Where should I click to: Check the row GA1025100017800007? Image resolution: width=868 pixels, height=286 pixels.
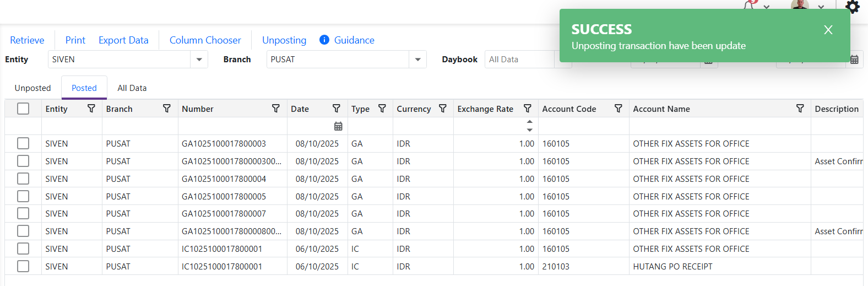pyautogui.click(x=23, y=213)
